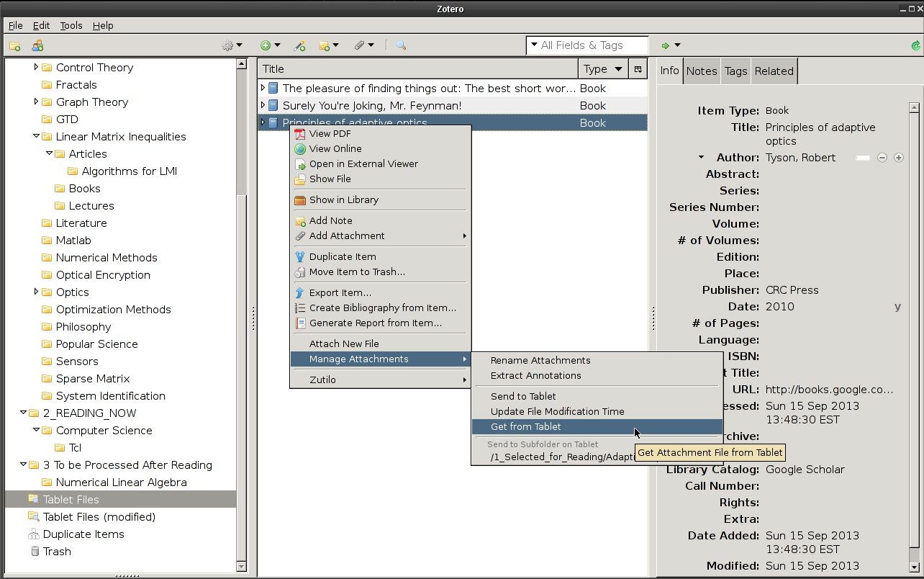Click the collections pane vertical scrollbar

(242, 315)
